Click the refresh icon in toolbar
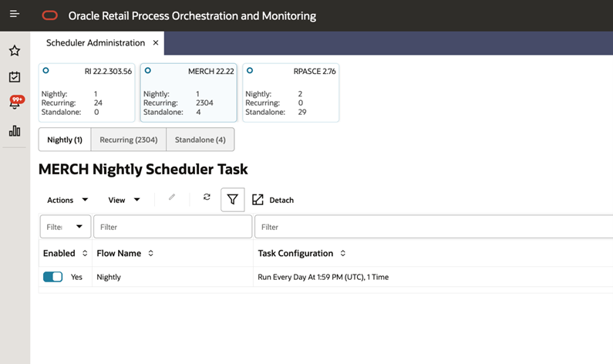Image resolution: width=613 pixels, height=364 pixels. tap(207, 197)
